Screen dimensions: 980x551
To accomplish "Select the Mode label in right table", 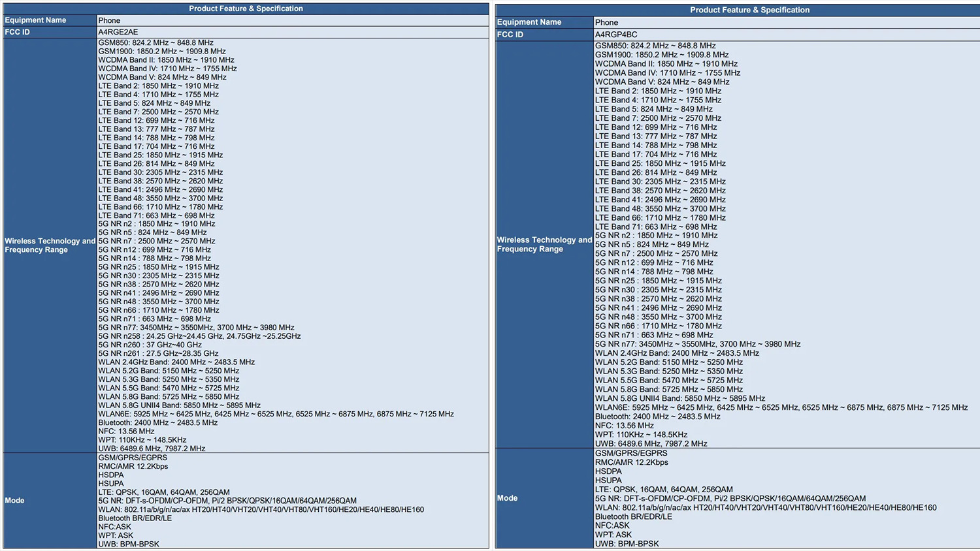I will pyautogui.click(x=507, y=498).
